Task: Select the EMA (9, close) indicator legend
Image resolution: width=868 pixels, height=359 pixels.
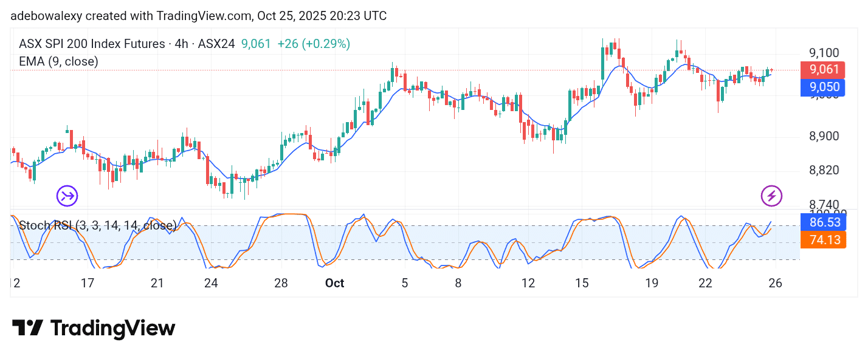Action: (x=58, y=61)
